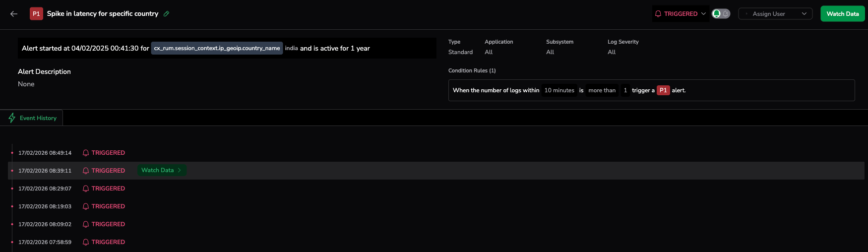Click the bell icon on 07:58:59 event
Image resolution: width=868 pixels, height=252 pixels.
pos(86,242)
